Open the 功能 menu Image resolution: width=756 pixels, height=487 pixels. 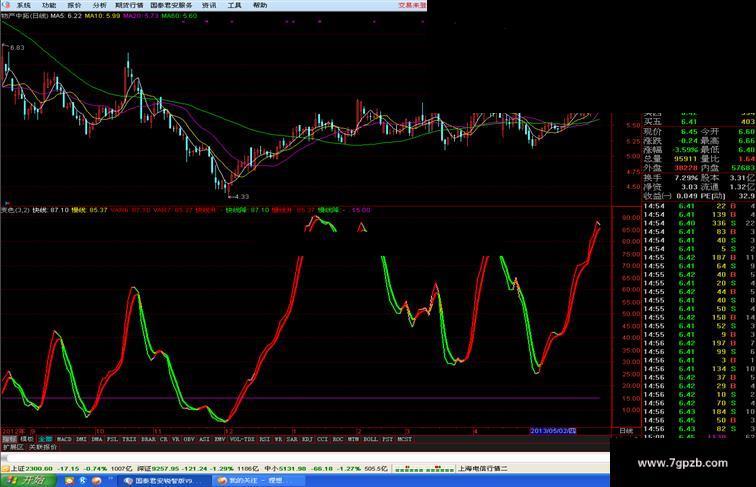click(x=49, y=5)
